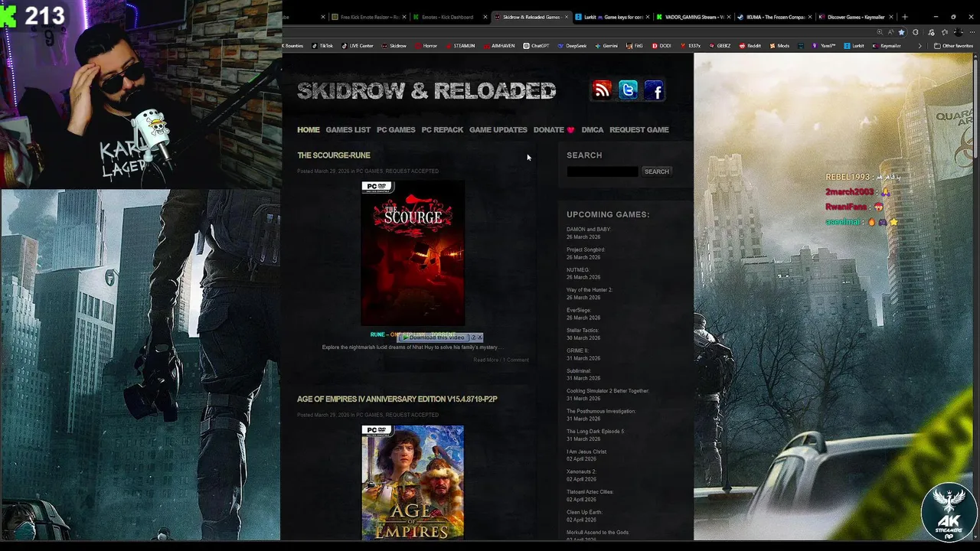Open DMCA navigation item
The width and height of the screenshot is (980, 551).
(593, 129)
